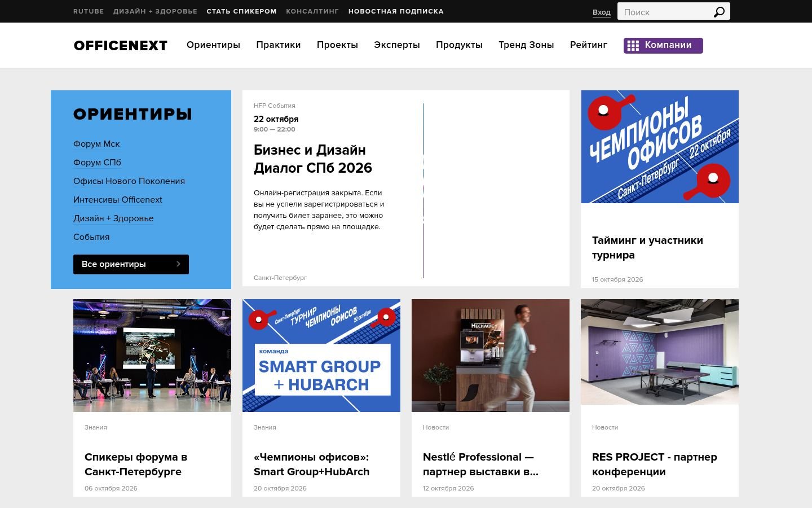Open the Эксперты menu item
The width and height of the screenshot is (812, 508).
tap(397, 45)
